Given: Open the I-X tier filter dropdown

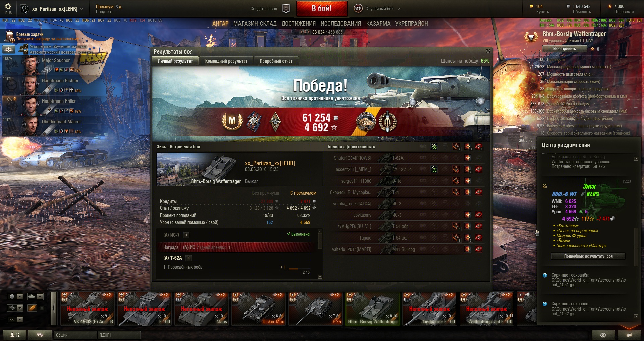Looking at the screenshot, I should [15, 319].
